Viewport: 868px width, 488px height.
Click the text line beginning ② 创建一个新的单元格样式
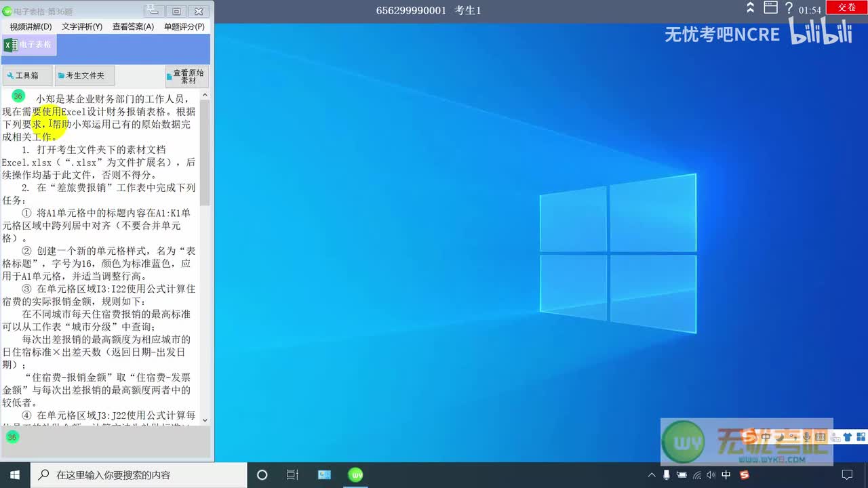[x=108, y=251]
